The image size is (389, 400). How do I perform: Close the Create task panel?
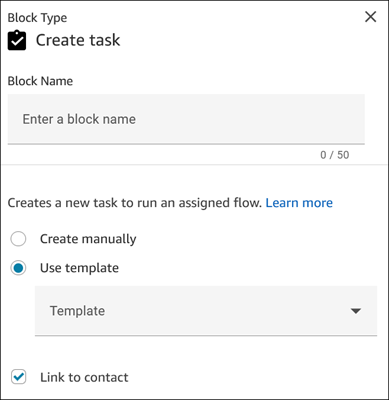click(x=370, y=17)
